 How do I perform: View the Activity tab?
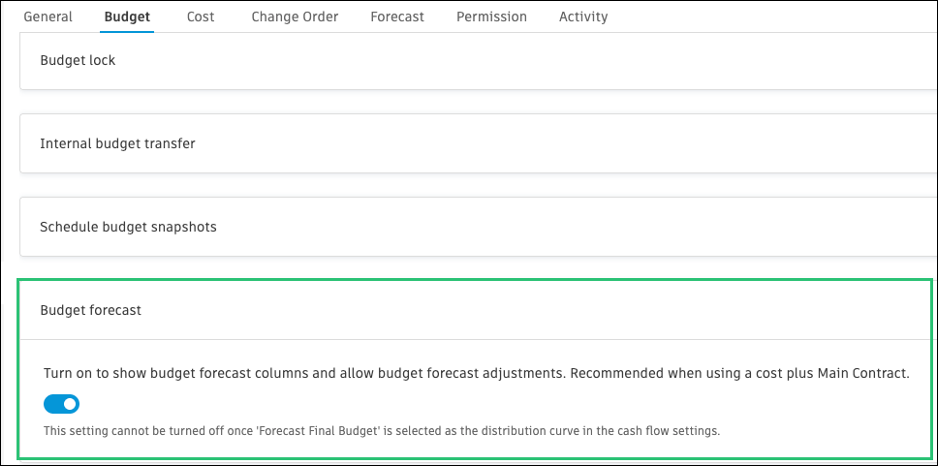(583, 17)
